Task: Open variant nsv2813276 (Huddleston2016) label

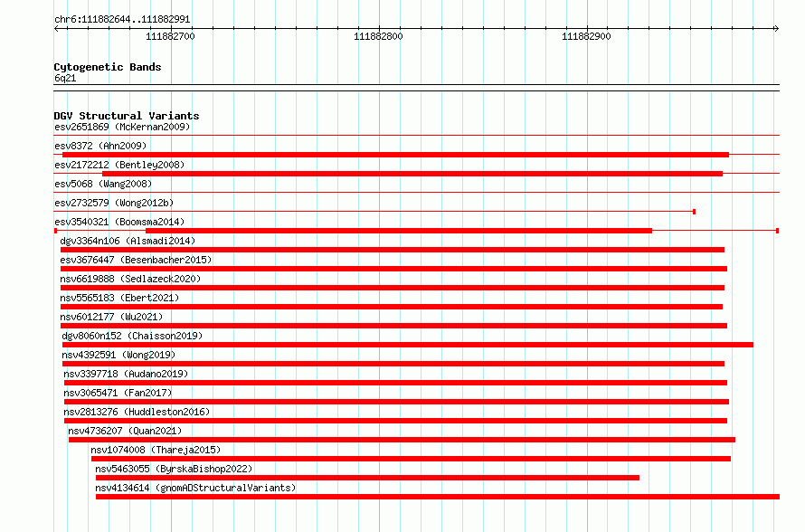Action: (x=137, y=412)
